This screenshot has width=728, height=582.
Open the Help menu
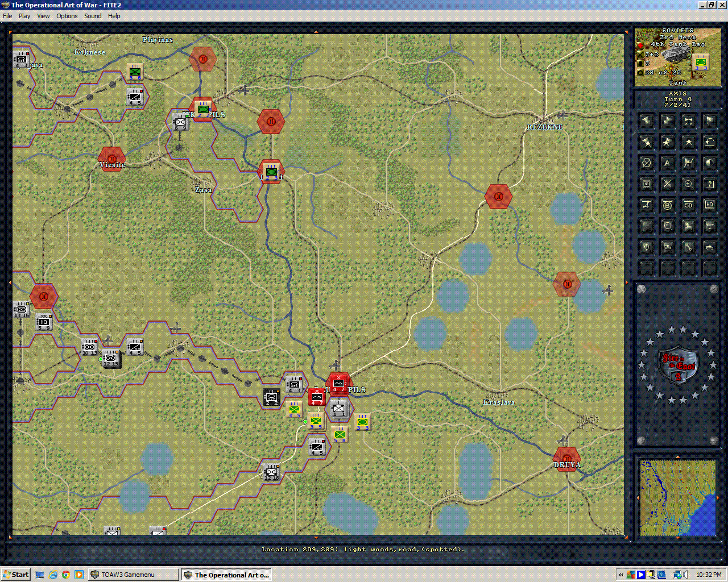pos(114,16)
